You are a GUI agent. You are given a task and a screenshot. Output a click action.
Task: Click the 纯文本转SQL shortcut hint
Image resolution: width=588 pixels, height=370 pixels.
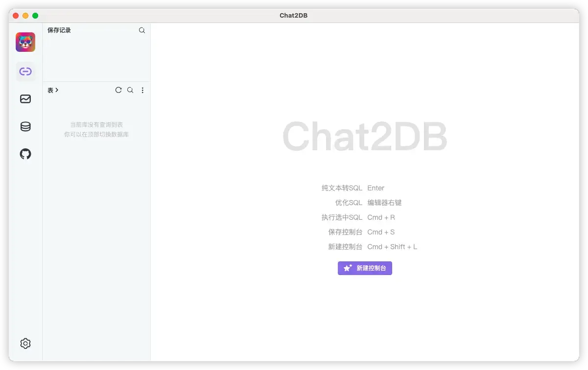(x=342, y=187)
